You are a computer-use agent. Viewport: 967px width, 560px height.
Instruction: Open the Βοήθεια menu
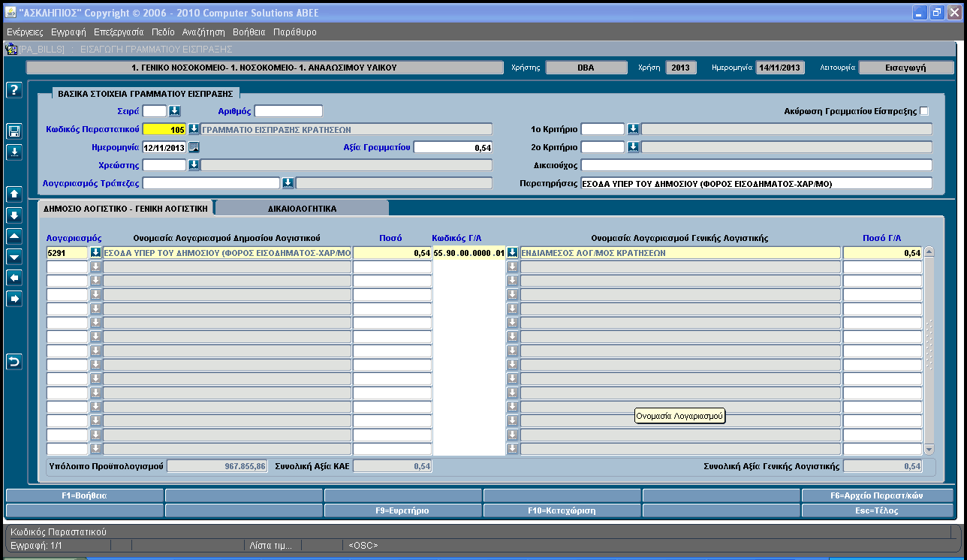(x=249, y=32)
